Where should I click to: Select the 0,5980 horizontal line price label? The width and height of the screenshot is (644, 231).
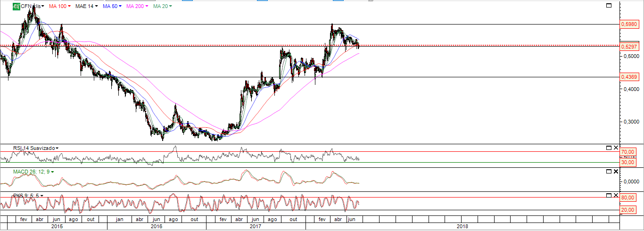click(x=629, y=24)
